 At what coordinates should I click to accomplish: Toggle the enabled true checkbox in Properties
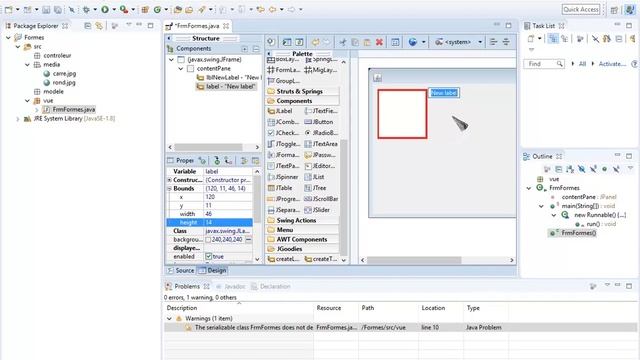[209, 256]
